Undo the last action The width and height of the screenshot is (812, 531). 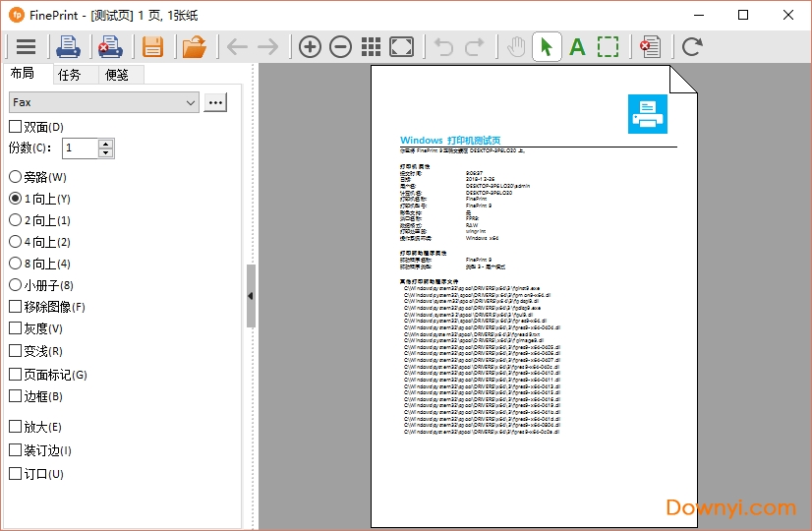click(443, 46)
